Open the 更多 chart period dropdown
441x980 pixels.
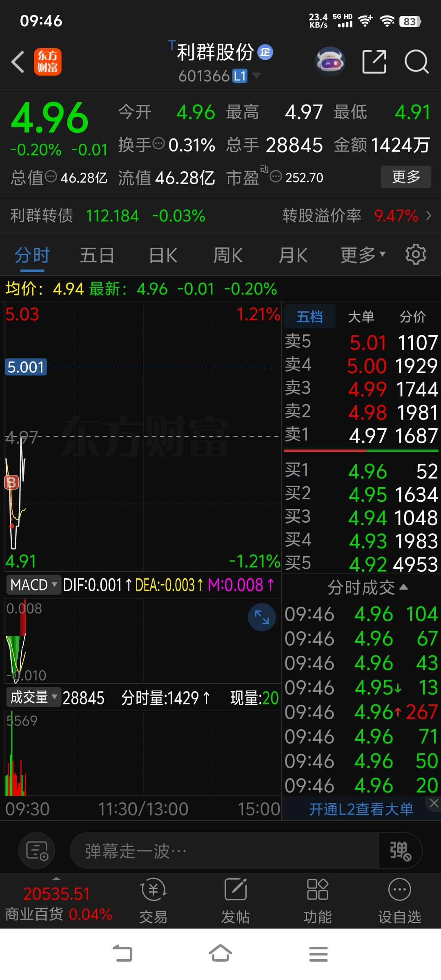pyautogui.click(x=363, y=255)
